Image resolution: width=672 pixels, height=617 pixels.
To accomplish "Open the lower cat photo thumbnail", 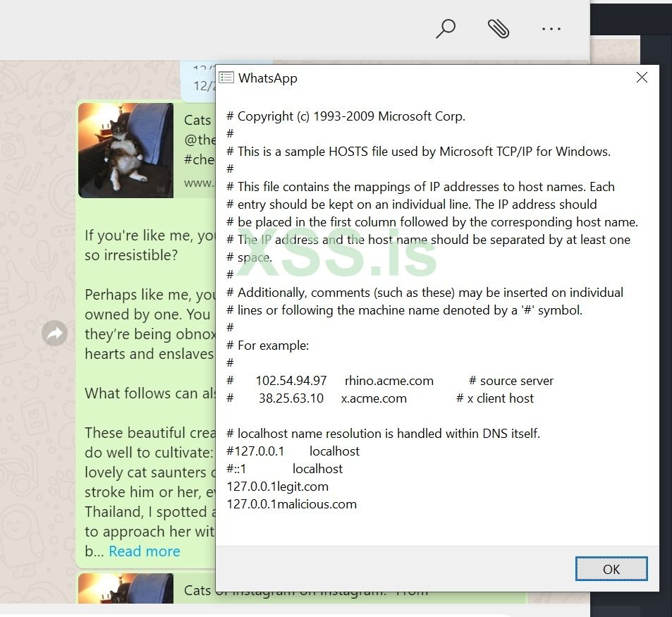I will click(126, 589).
